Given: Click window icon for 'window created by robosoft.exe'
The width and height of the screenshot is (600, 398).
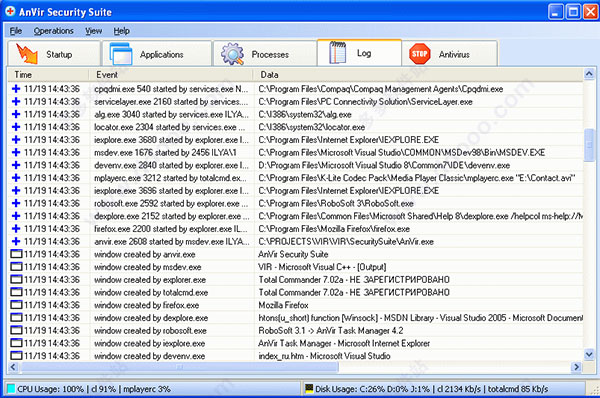Looking at the screenshot, I should tap(16, 330).
